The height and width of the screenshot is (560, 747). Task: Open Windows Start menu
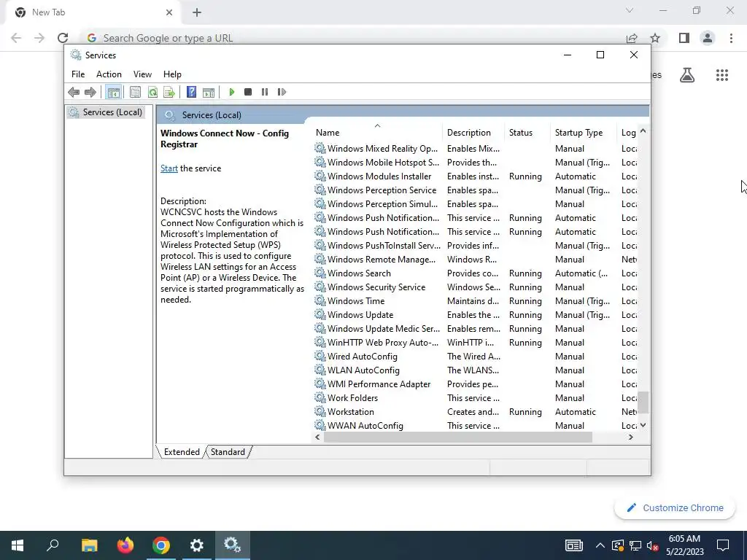pyautogui.click(x=18, y=545)
